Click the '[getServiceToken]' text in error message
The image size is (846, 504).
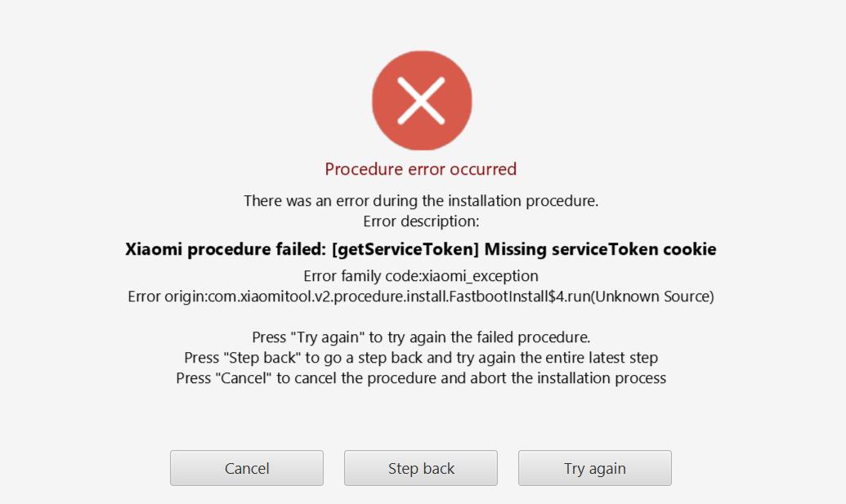pos(405,249)
